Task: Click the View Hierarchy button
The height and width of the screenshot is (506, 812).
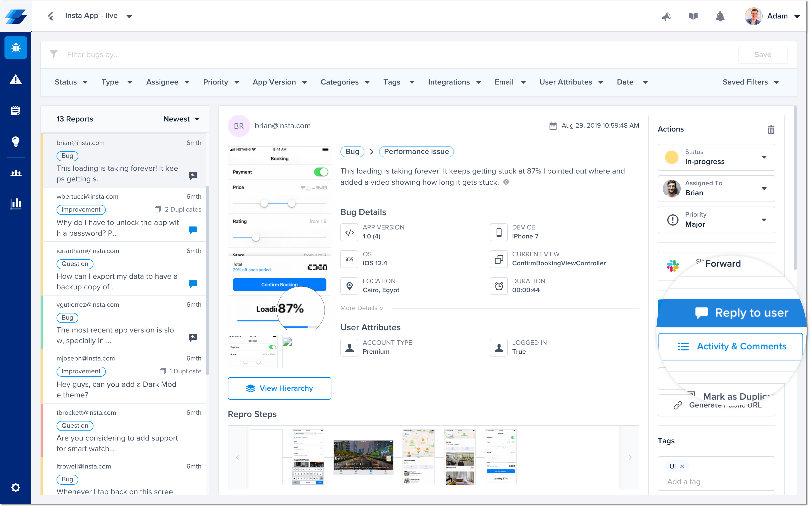Action: [279, 388]
